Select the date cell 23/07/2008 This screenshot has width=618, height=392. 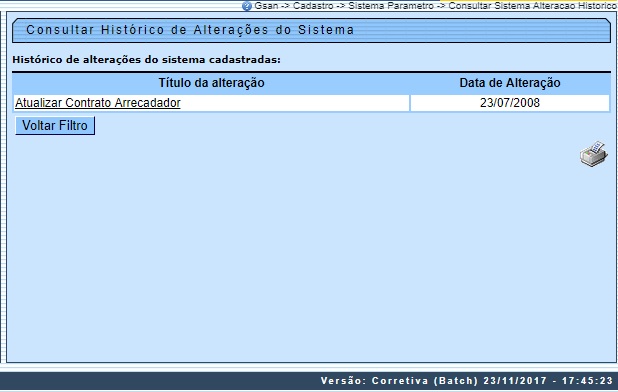click(510, 103)
